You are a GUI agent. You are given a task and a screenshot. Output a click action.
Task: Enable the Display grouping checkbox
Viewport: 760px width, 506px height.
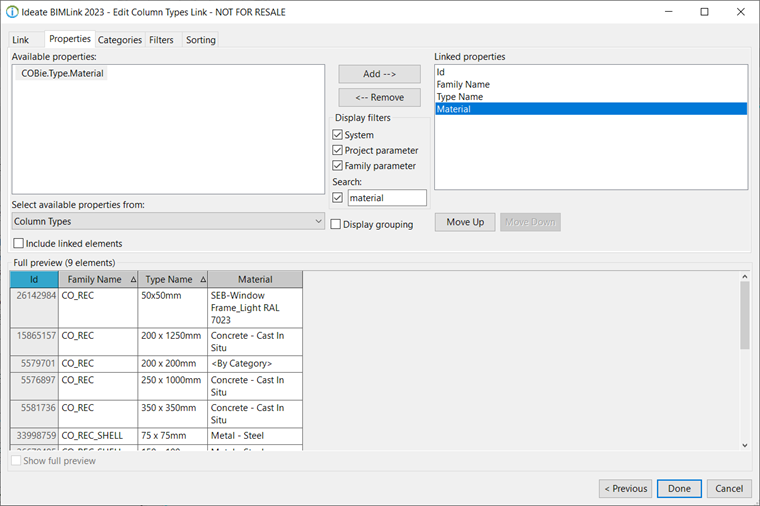click(x=335, y=224)
